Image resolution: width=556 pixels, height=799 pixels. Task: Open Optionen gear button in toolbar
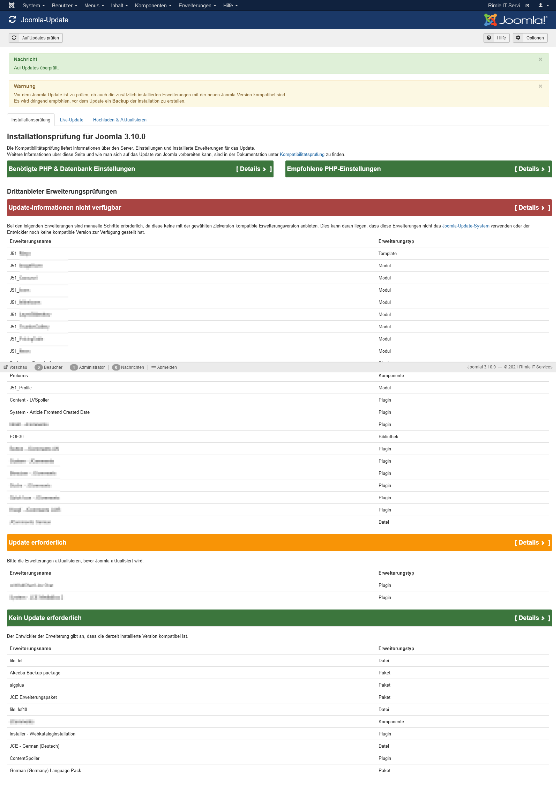coord(531,38)
